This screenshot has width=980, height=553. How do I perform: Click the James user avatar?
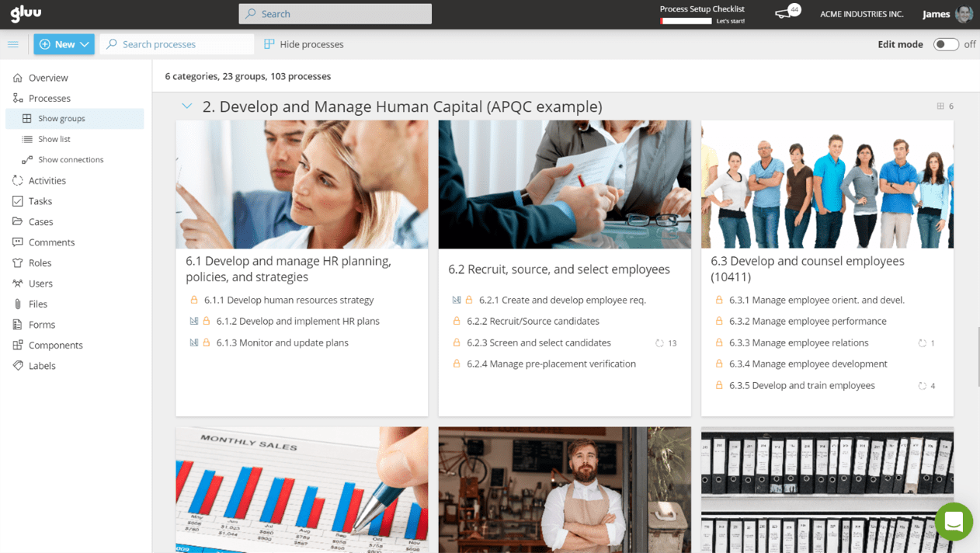pyautogui.click(x=964, y=14)
